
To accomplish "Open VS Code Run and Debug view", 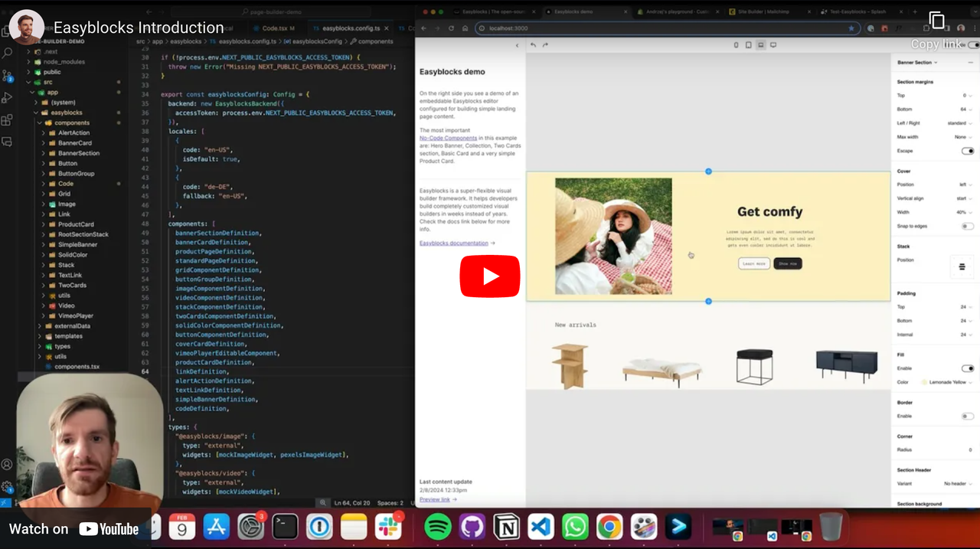I will [x=8, y=98].
